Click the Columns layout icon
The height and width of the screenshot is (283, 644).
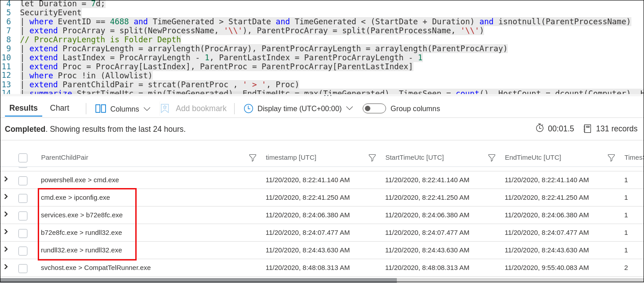[101, 109]
